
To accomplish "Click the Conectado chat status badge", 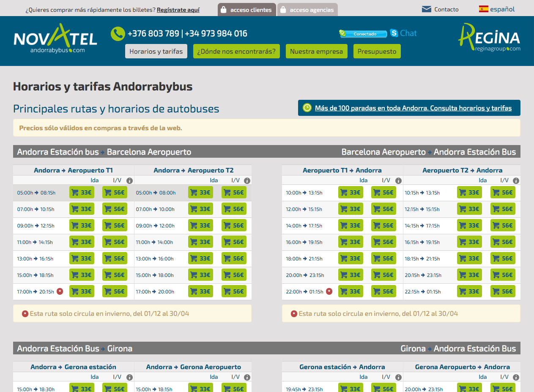I will 363,34.
